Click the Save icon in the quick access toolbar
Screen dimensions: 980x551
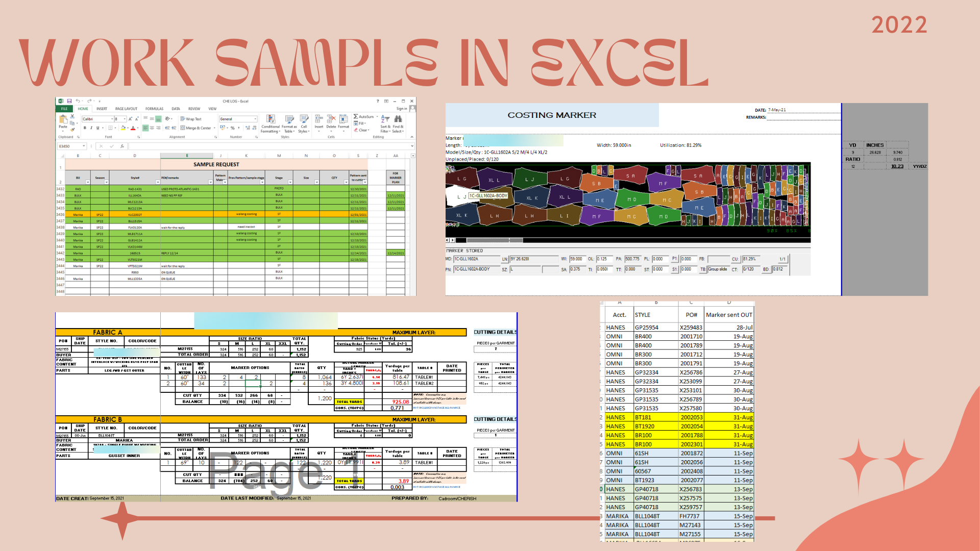coord(70,101)
